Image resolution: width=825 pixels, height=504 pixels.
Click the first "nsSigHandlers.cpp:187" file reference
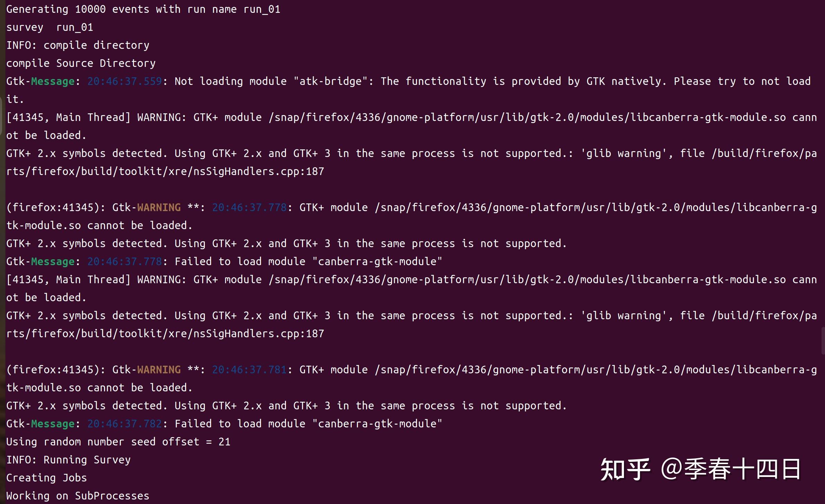(x=259, y=172)
